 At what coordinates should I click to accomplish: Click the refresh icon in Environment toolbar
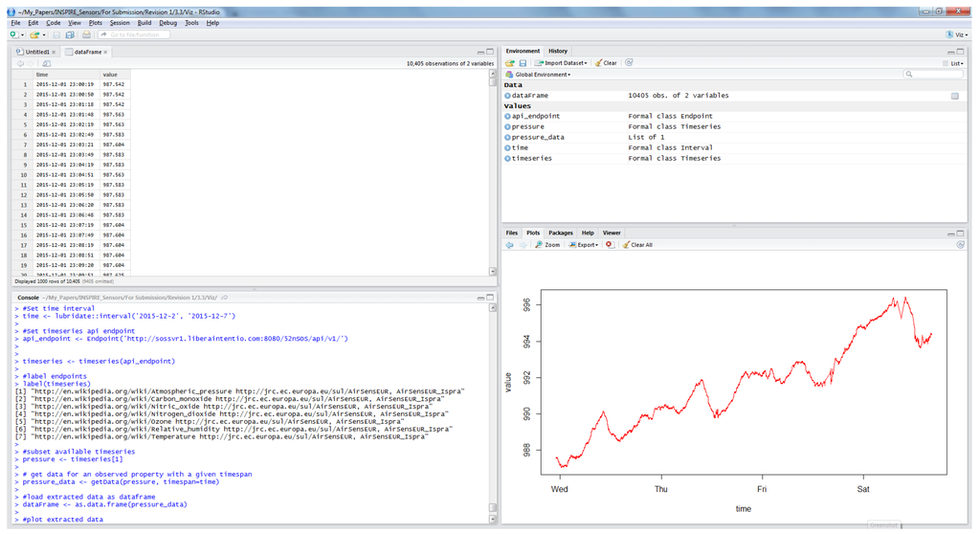click(629, 63)
